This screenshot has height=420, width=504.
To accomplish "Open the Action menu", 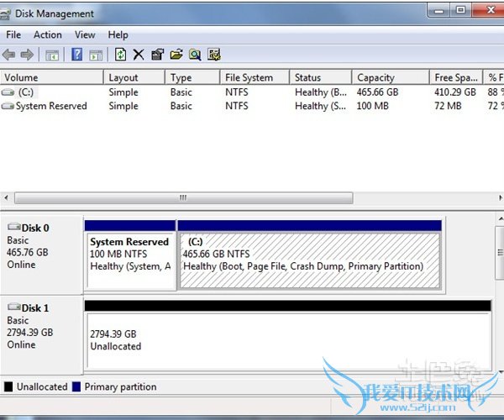I will pos(47,34).
